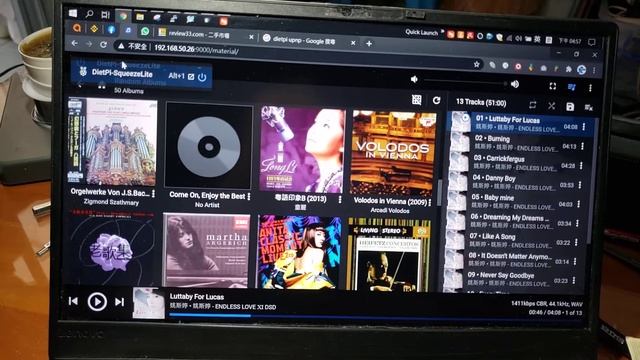Open the menu for track 01 Lullaby For Lucas

[x=584, y=127]
